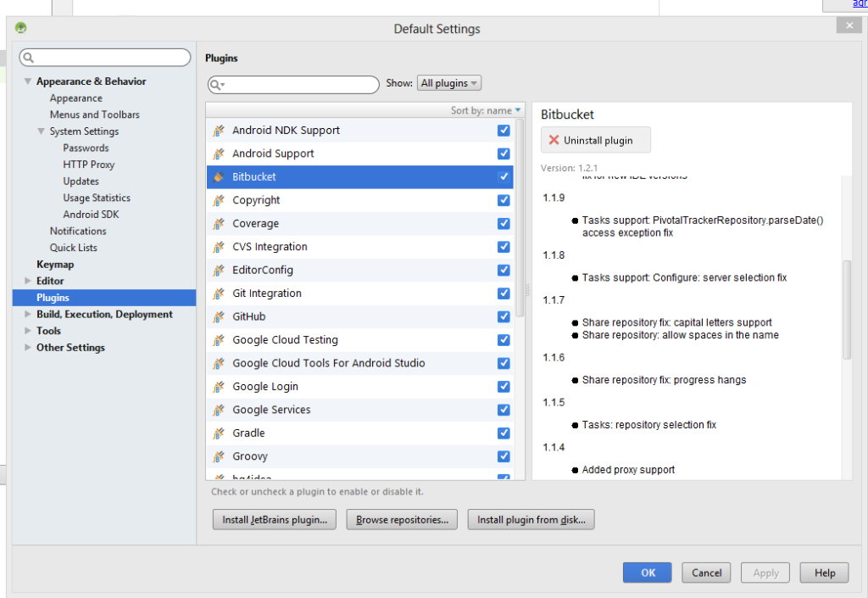The image size is (868, 598).
Task: Click the red X uninstall icon
Action: 554,140
